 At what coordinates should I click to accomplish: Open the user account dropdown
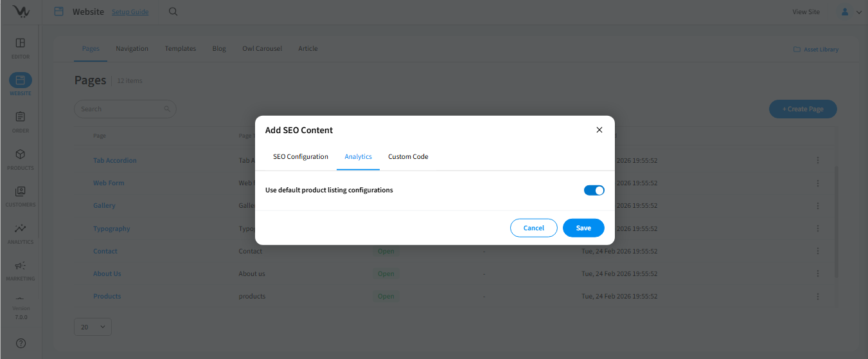851,12
